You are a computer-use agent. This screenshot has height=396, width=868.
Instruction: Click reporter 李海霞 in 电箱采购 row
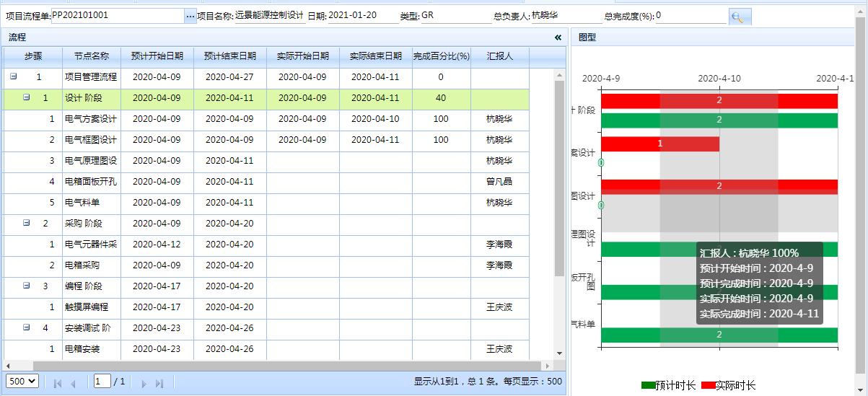[x=499, y=265]
